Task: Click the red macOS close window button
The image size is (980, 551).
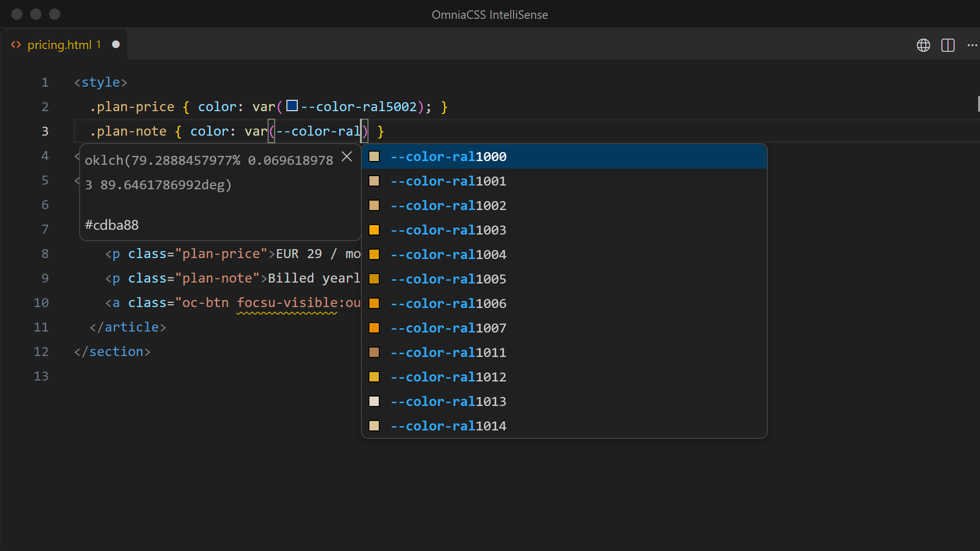Action: point(17,14)
